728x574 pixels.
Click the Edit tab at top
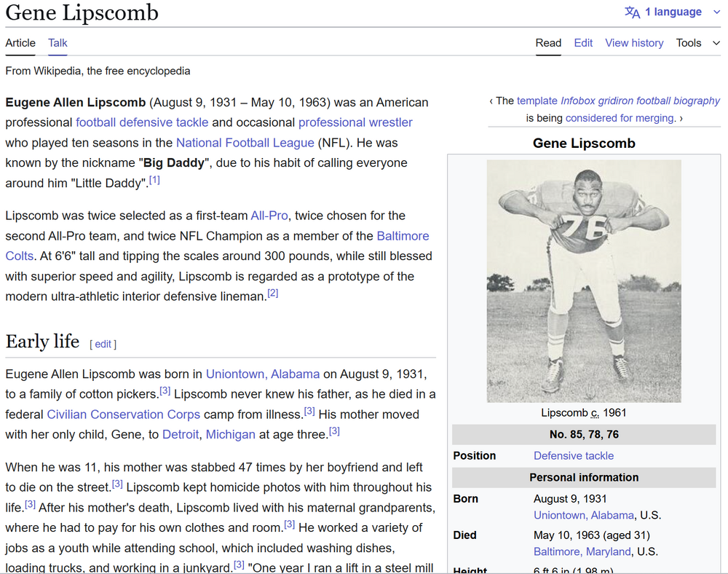(583, 43)
